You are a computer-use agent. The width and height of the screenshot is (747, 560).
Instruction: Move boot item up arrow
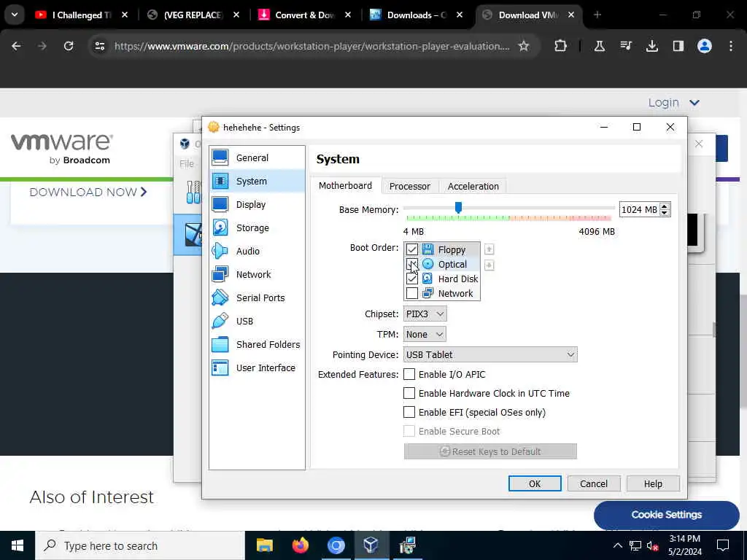click(489, 249)
